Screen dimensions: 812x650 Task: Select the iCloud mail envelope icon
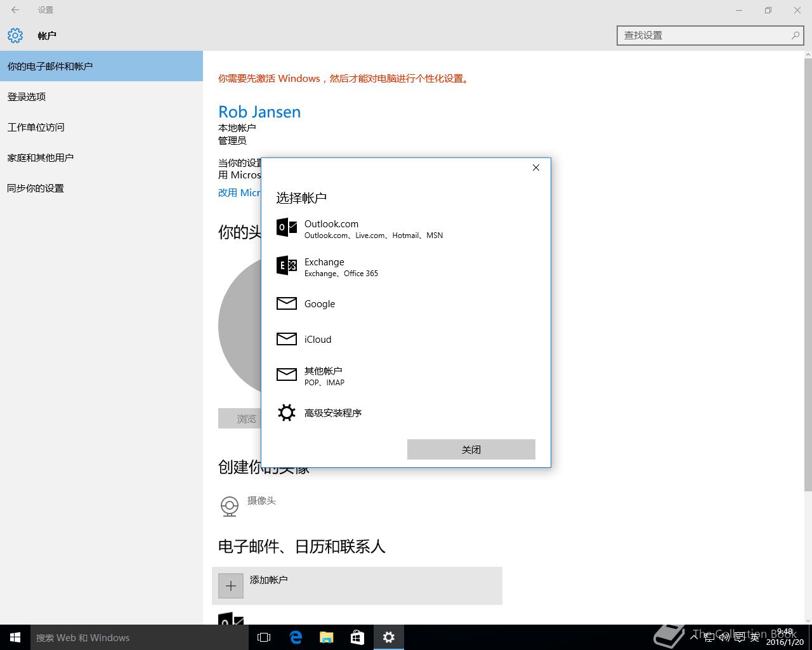click(287, 339)
